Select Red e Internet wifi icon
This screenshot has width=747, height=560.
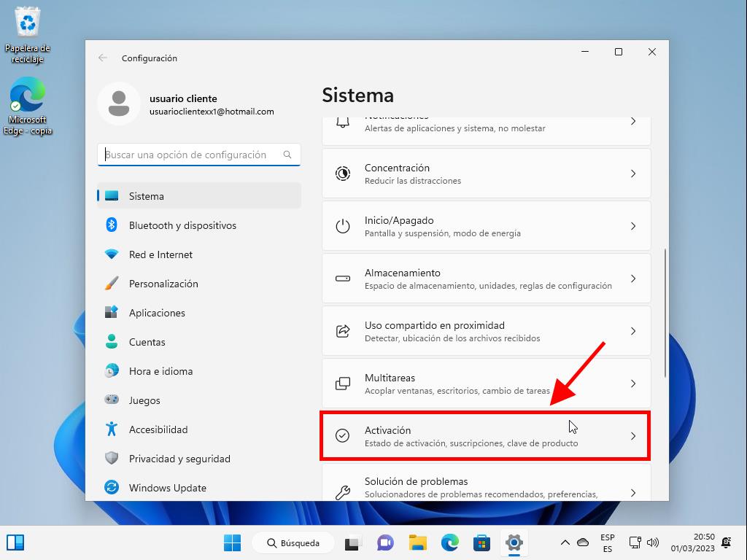point(112,254)
